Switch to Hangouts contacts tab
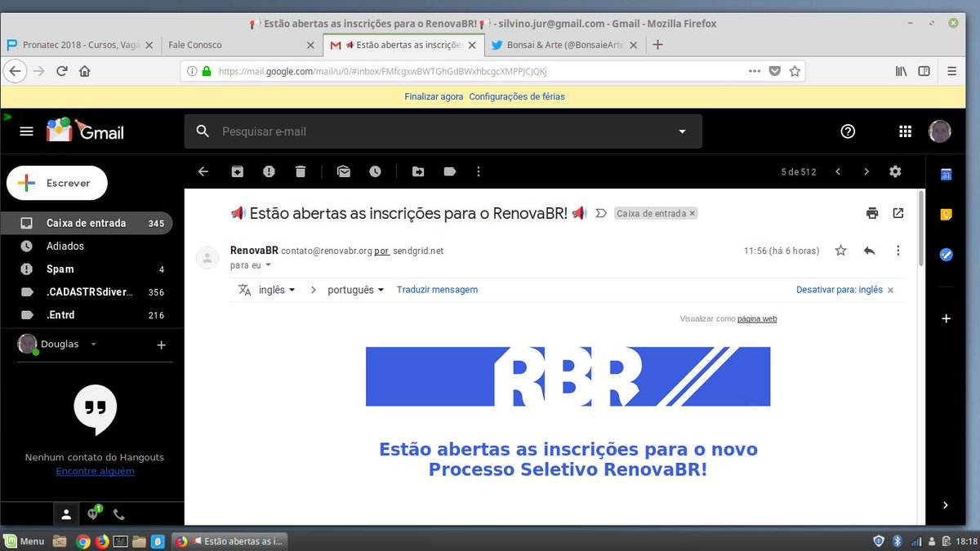 point(67,514)
